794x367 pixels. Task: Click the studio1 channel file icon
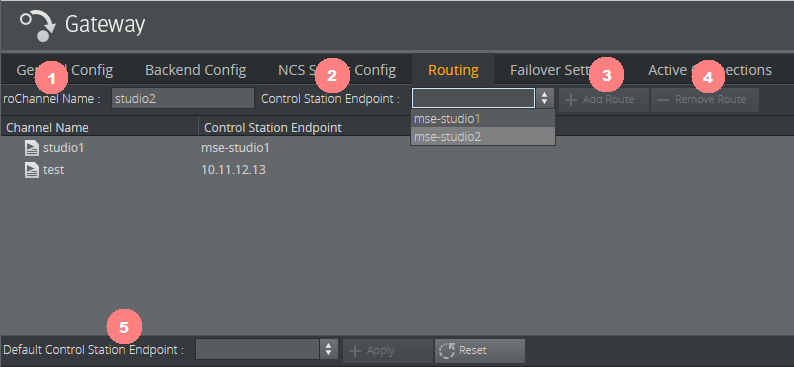[x=32, y=148]
